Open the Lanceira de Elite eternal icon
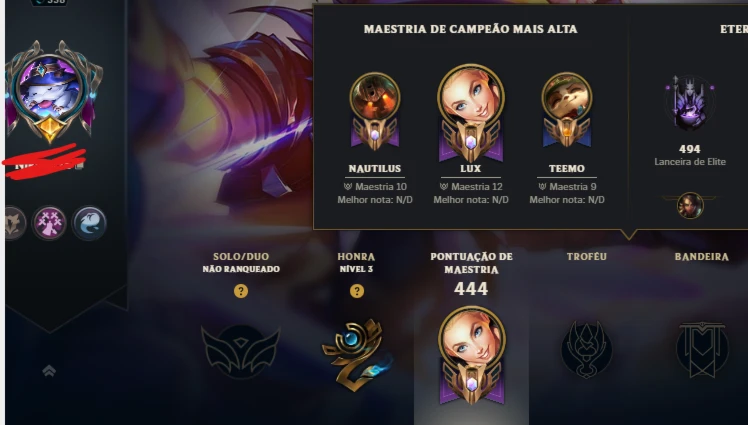The height and width of the screenshot is (425, 748). (x=690, y=104)
